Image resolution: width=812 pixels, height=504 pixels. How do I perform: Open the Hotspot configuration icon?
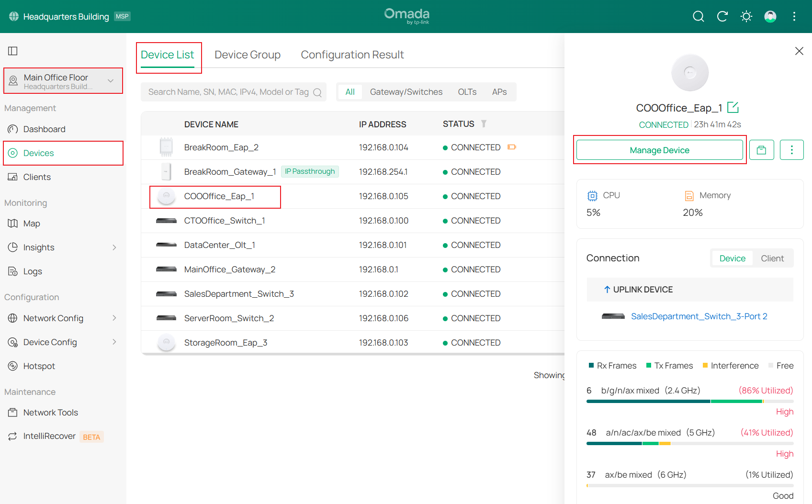(13, 366)
